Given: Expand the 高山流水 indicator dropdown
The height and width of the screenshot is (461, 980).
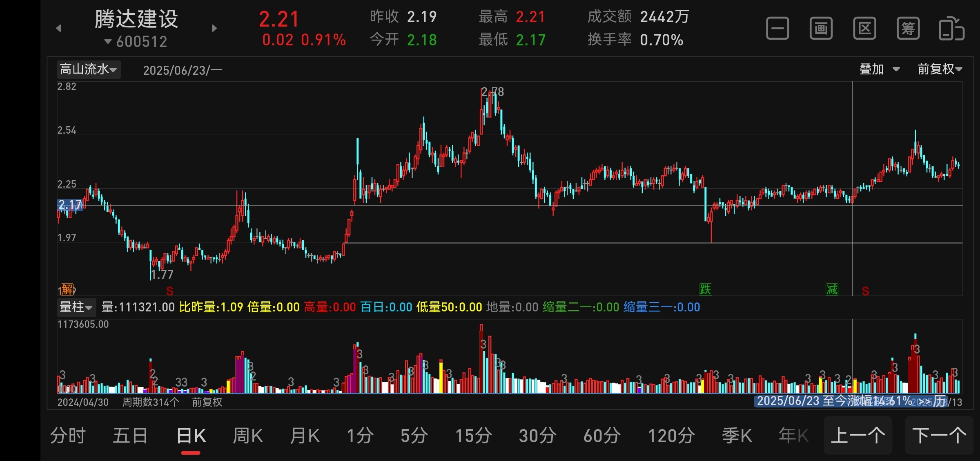Looking at the screenshot, I should click(x=89, y=69).
